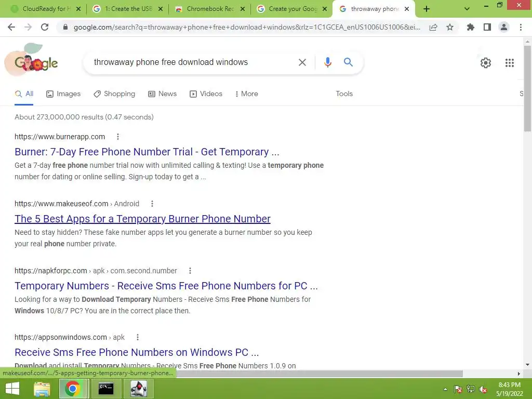This screenshot has height=399, width=532.
Task: Close the throwaway phone tab
Action: tap(407, 9)
